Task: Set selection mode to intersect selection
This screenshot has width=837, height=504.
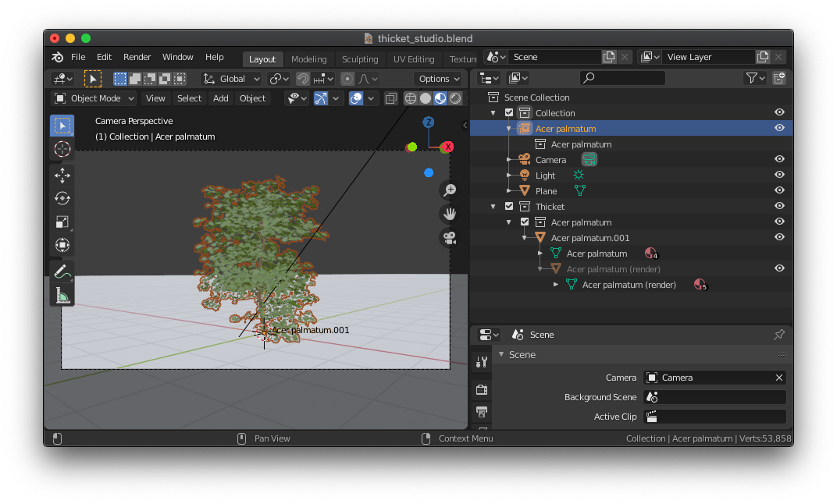Action: tap(180, 79)
